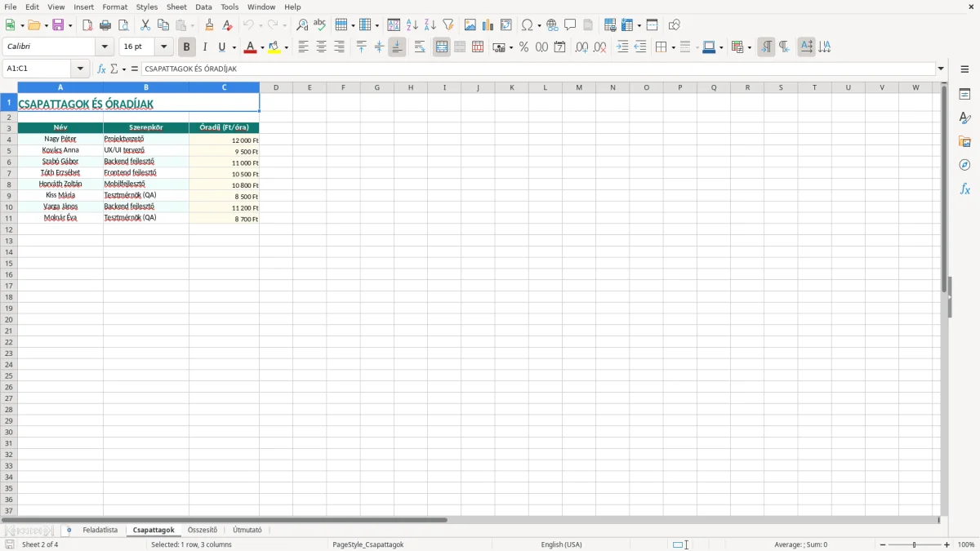Expand the formula bar
The width and height of the screenshot is (980, 551).
(x=941, y=69)
